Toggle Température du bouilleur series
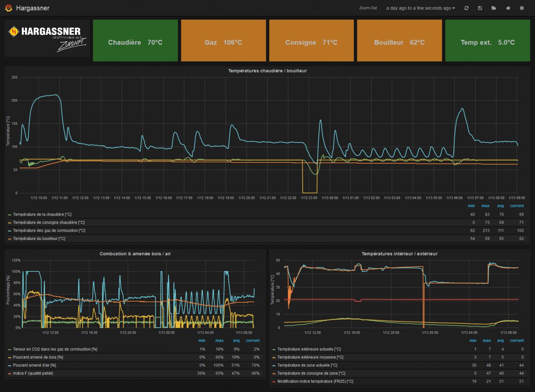The image size is (535, 392). click(39, 238)
